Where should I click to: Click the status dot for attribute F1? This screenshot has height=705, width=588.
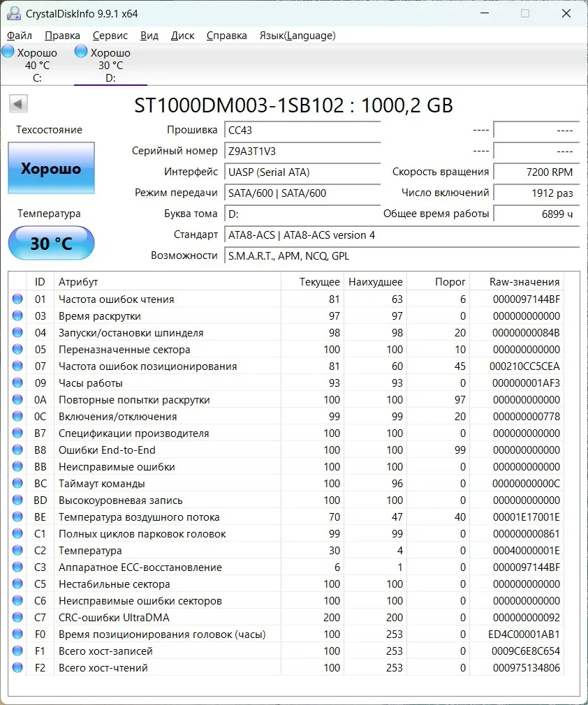click(17, 651)
